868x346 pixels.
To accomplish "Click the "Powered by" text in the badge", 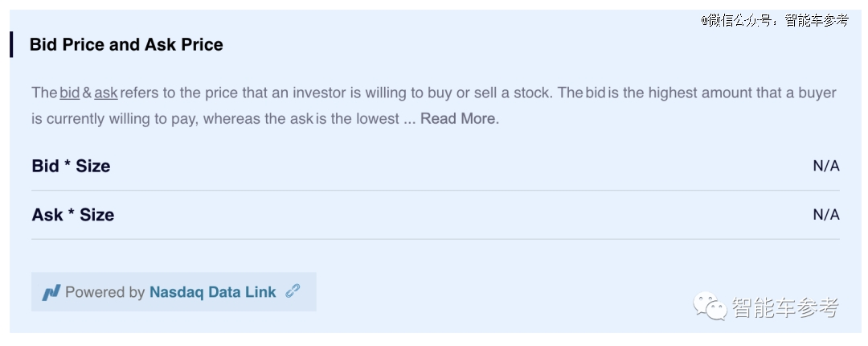I will click(104, 292).
